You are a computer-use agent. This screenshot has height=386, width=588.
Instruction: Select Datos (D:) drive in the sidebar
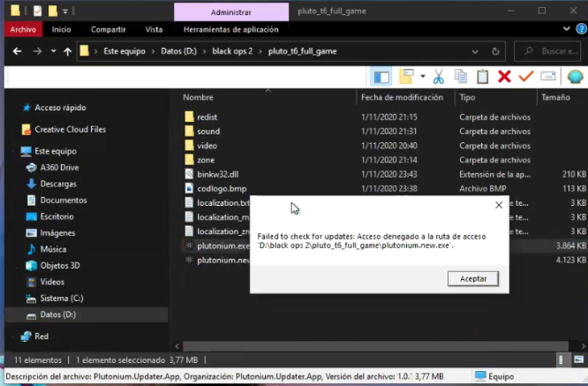(x=57, y=314)
